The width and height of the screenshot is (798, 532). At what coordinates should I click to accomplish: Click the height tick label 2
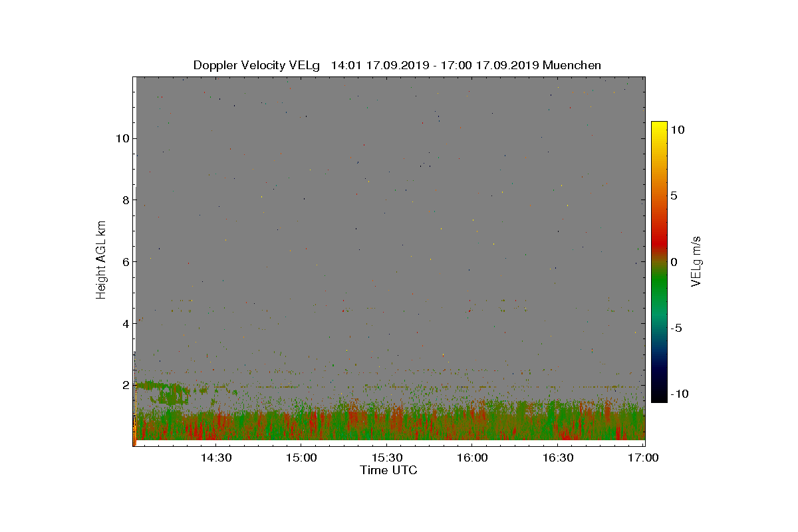click(x=124, y=385)
